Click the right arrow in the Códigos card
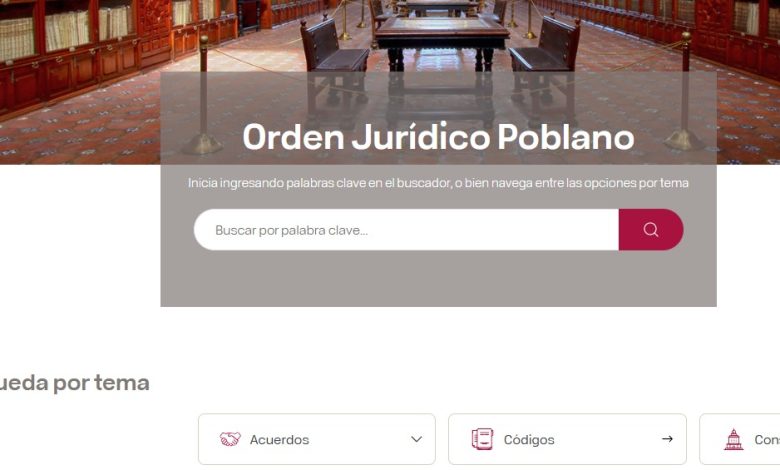The height and width of the screenshot is (470, 780). pyautogui.click(x=667, y=439)
